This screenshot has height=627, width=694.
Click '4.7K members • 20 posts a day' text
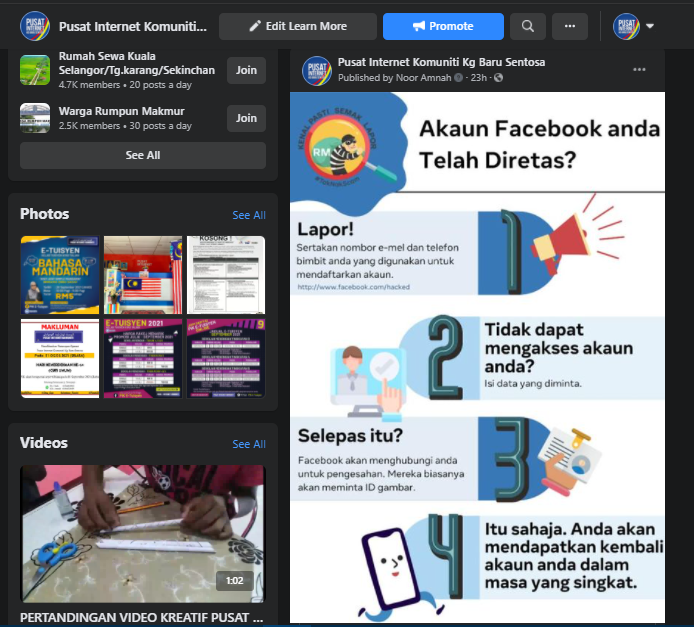(x=125, y=85)
